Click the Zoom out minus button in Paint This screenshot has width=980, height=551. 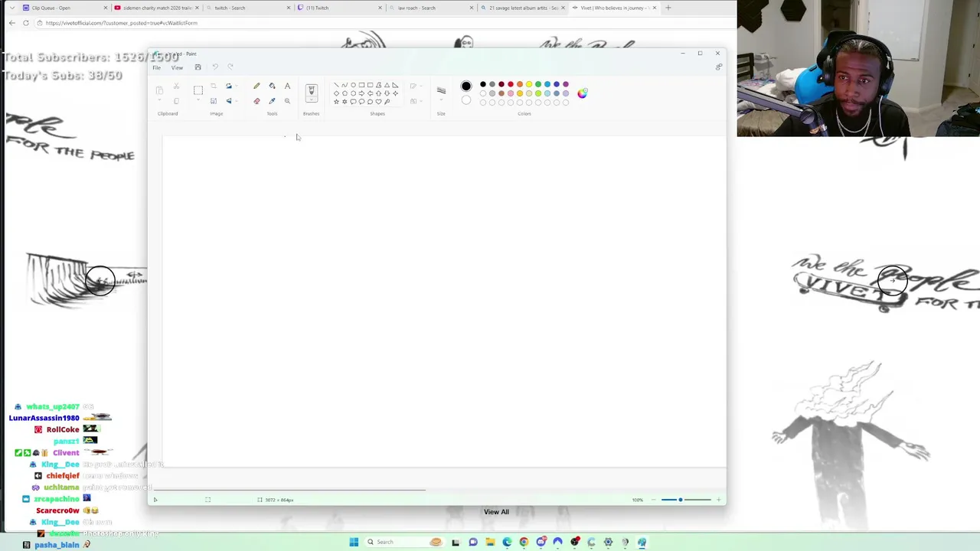click(653, 500)
